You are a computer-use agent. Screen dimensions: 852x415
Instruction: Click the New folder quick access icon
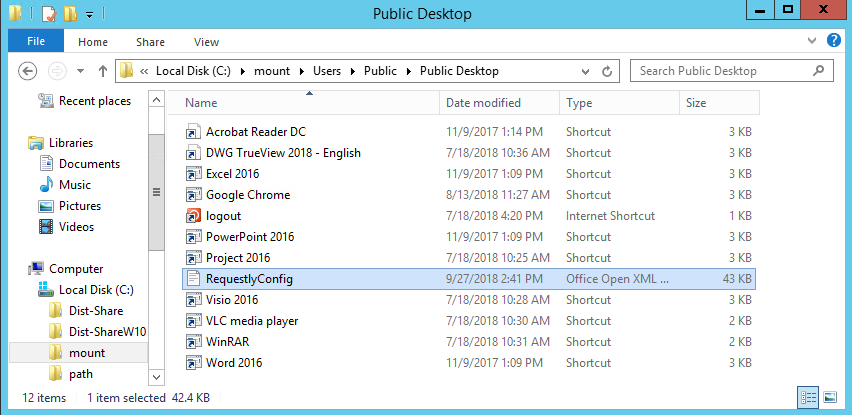tap(70, 13)
